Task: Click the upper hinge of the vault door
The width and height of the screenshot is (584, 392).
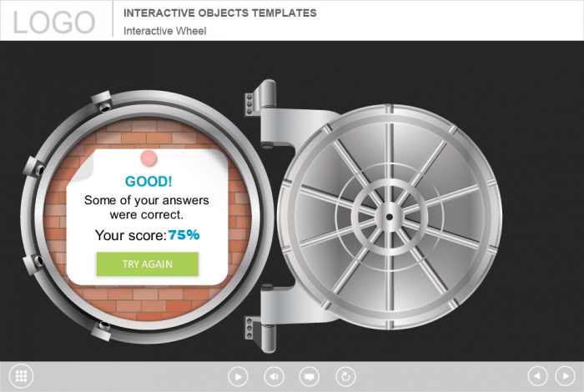Action: pyautogui.click(x=265, y=108)
